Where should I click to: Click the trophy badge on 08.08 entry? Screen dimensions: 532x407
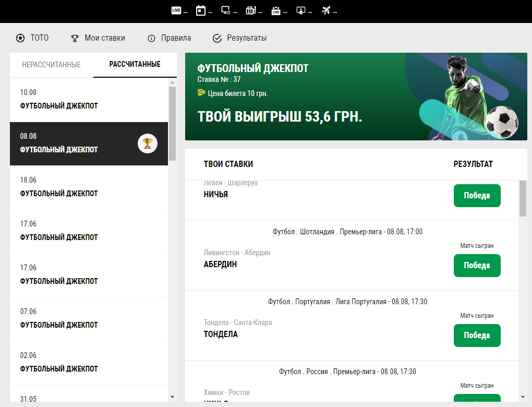coord(147,143)
